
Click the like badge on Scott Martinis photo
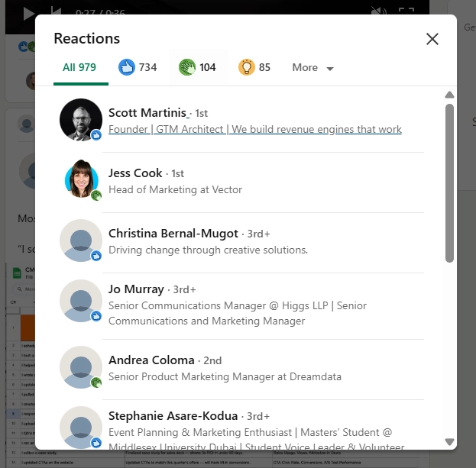(x=96, y=135)
